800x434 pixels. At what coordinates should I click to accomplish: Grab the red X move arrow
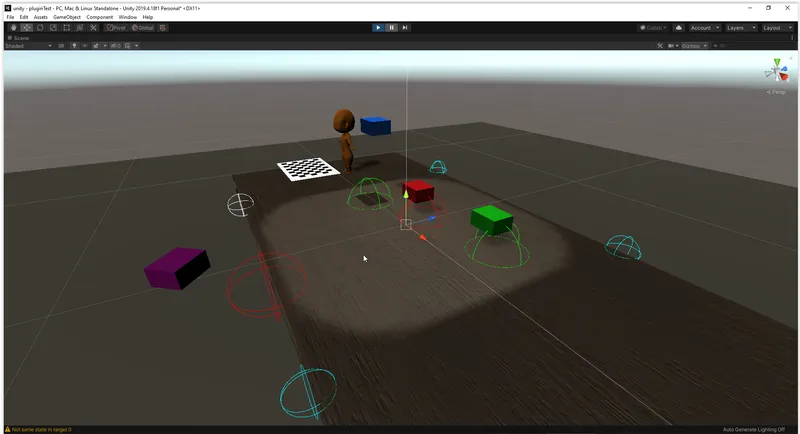422,237
